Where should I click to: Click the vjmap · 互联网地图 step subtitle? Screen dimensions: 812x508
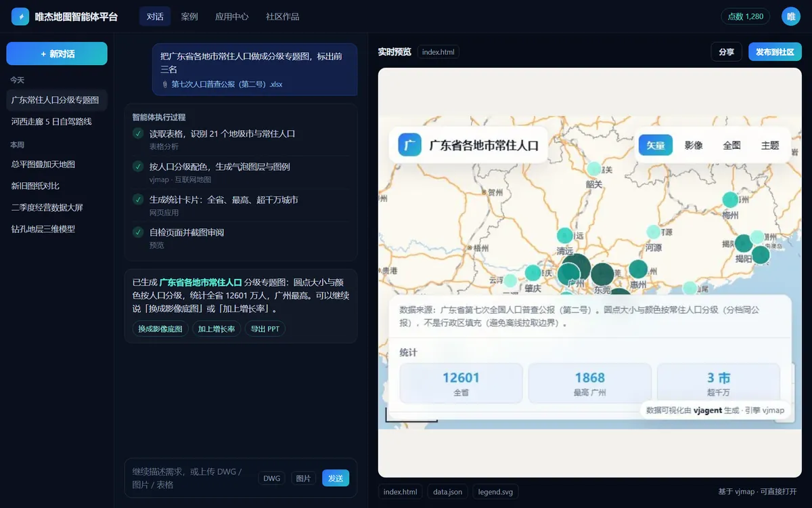[x=180, y=179]
